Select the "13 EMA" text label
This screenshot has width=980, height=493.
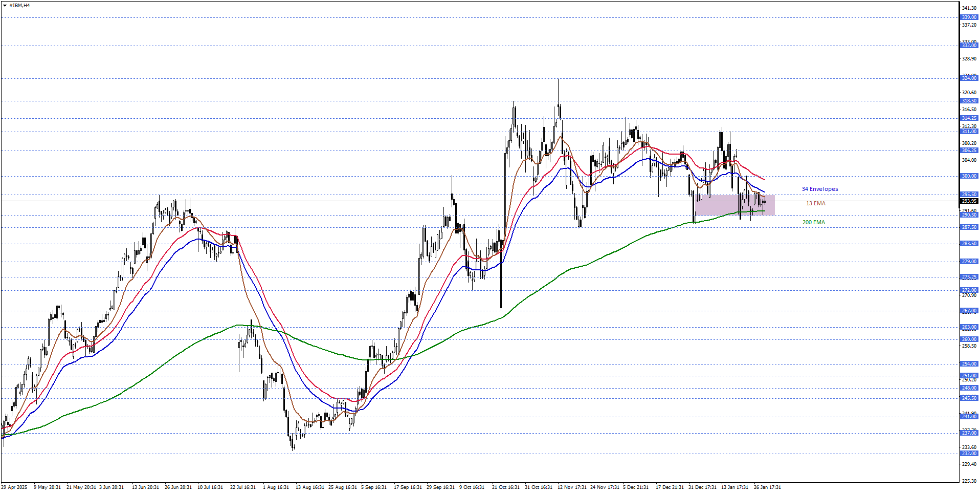pos(815,204)
